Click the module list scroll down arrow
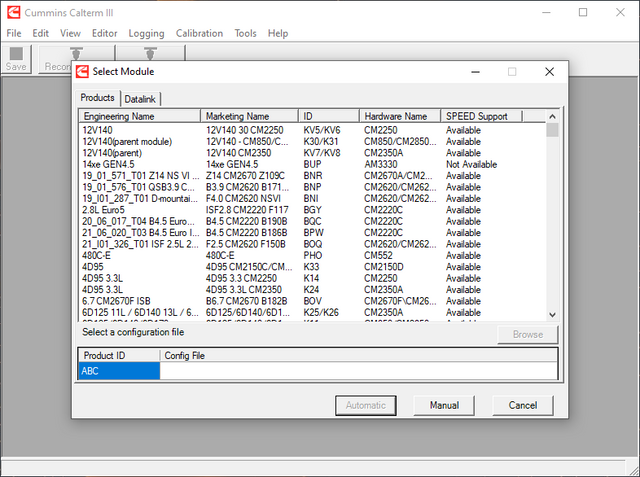Image resolution: width=640 pixels, height=477 pixels. pos(552,315)
